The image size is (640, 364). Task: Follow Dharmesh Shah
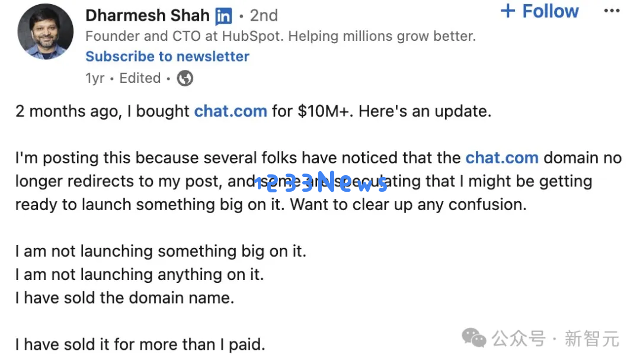540,11
